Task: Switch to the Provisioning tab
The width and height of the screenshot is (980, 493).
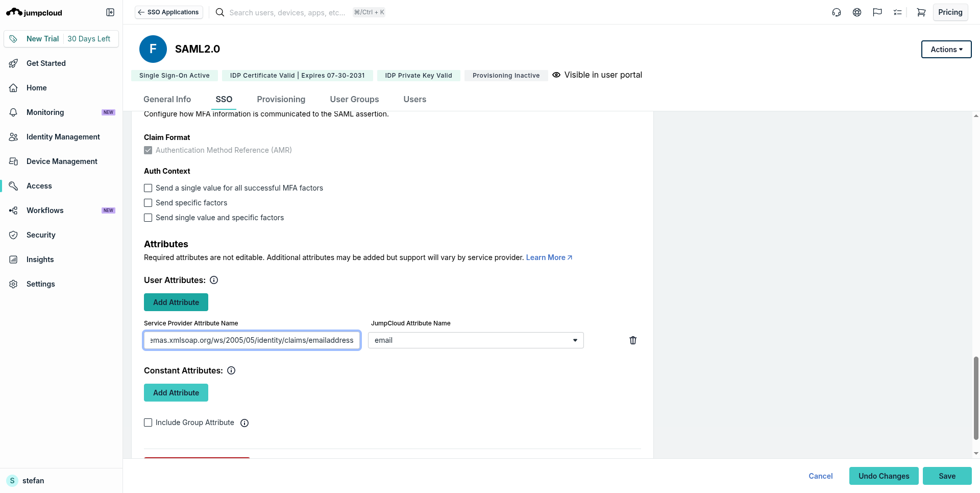Action: tap(281, 99)
